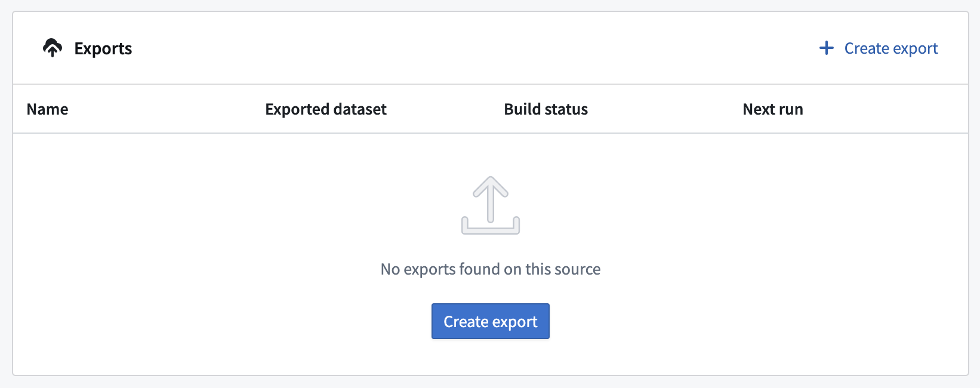Click the blue Create export button
980x388 pixels.
pos(491,321)
